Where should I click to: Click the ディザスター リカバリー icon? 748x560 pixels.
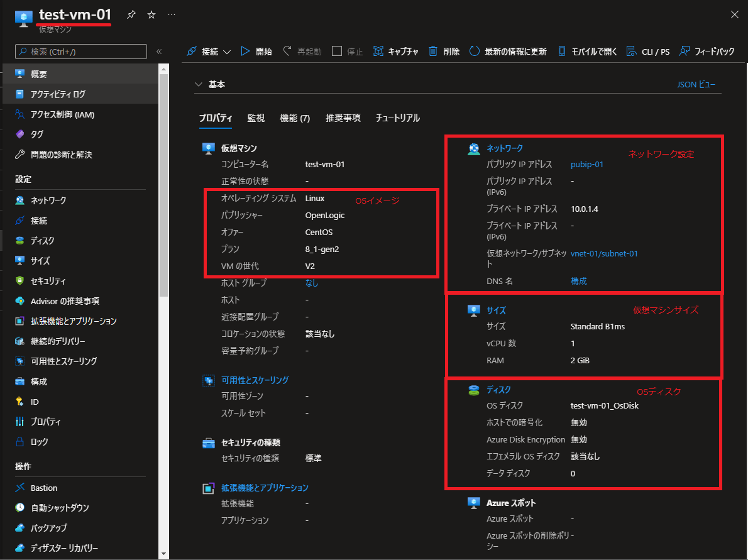[19, 547]
